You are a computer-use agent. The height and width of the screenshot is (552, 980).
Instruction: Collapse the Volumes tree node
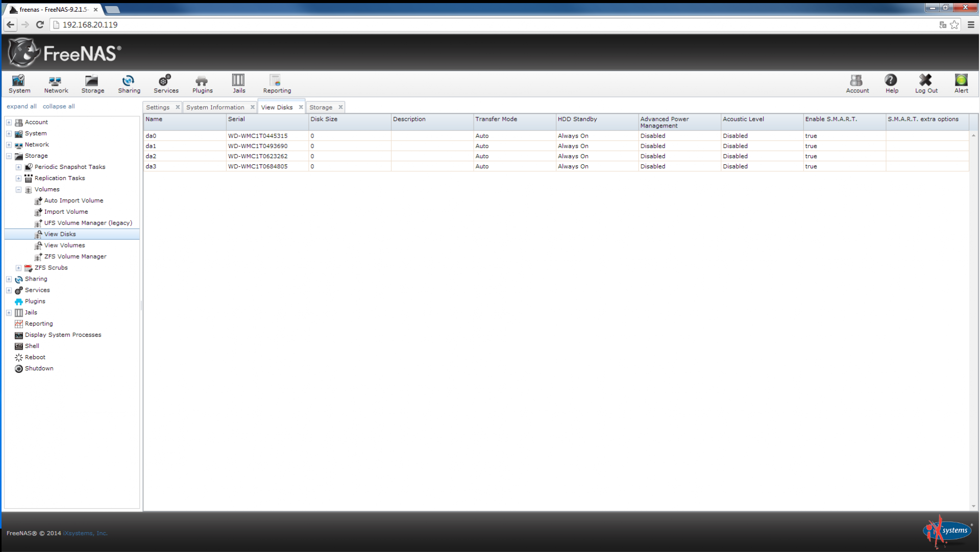[18, 190]
